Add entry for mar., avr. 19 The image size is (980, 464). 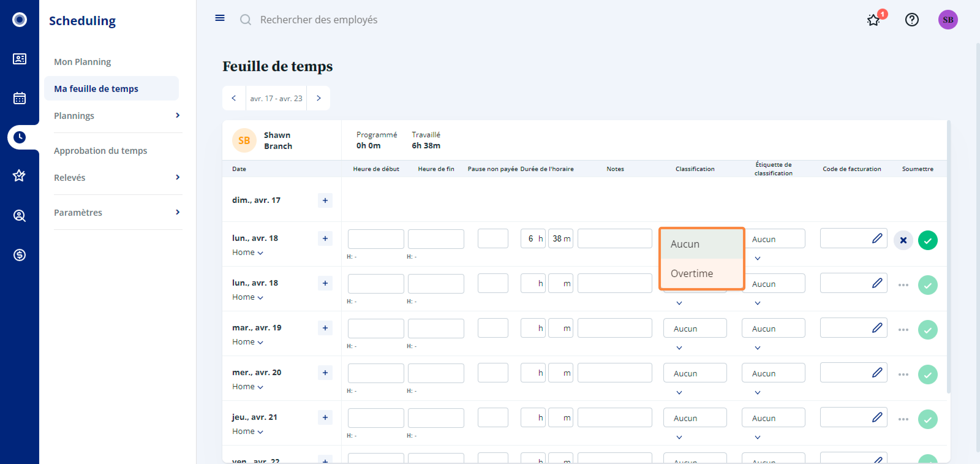[325, 328]
